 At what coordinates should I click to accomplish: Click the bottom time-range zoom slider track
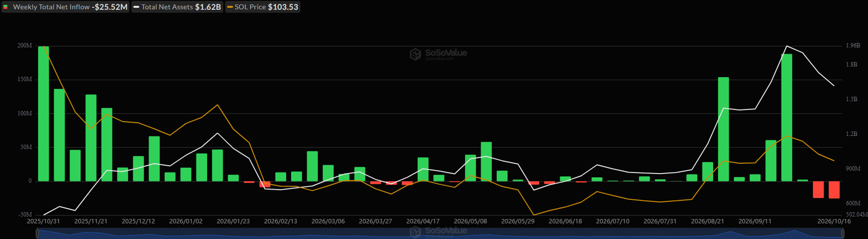441,234
